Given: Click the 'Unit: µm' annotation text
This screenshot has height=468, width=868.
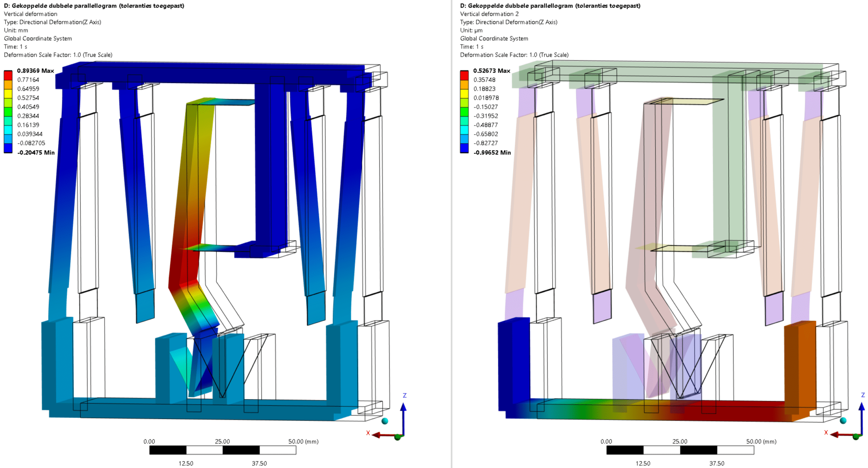Looking at the screenshot, I should coord(471,30).
